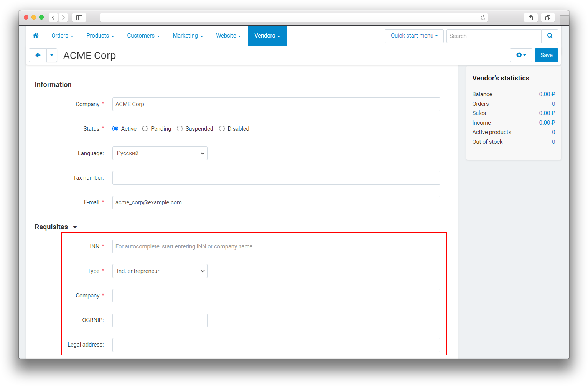Open the Type dropdown showing Ind. entrepreneur
This screenshot has width=588, height=386.
point(160,271)
